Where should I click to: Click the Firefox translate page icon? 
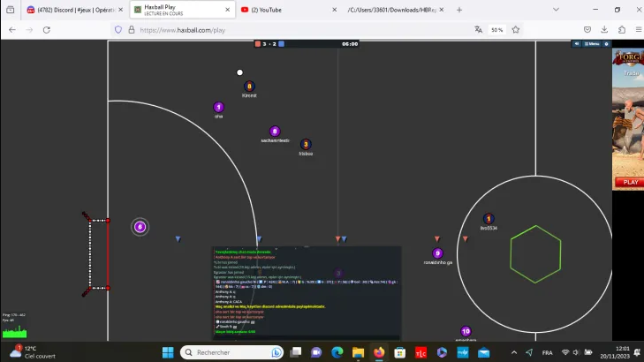click(478, 29)
